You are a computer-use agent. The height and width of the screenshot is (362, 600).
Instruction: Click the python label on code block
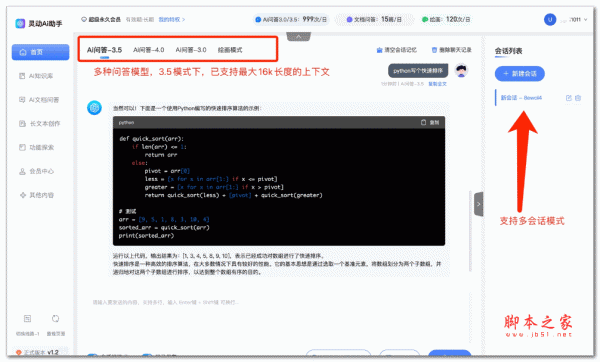coord(126,122)
